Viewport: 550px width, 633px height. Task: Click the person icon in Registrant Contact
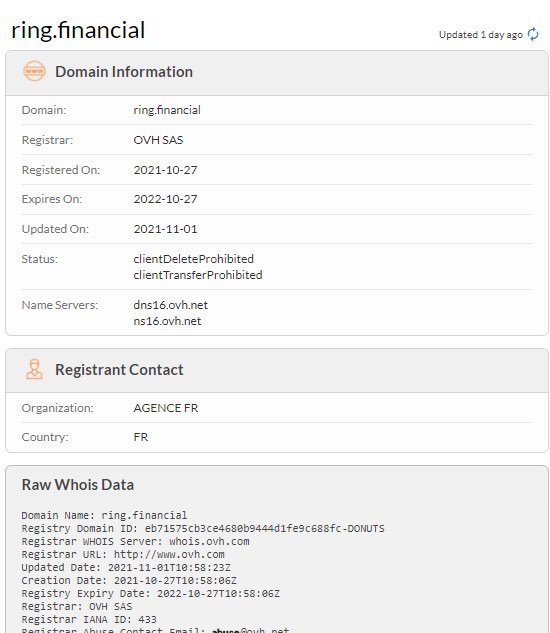[x=34, y=369]
